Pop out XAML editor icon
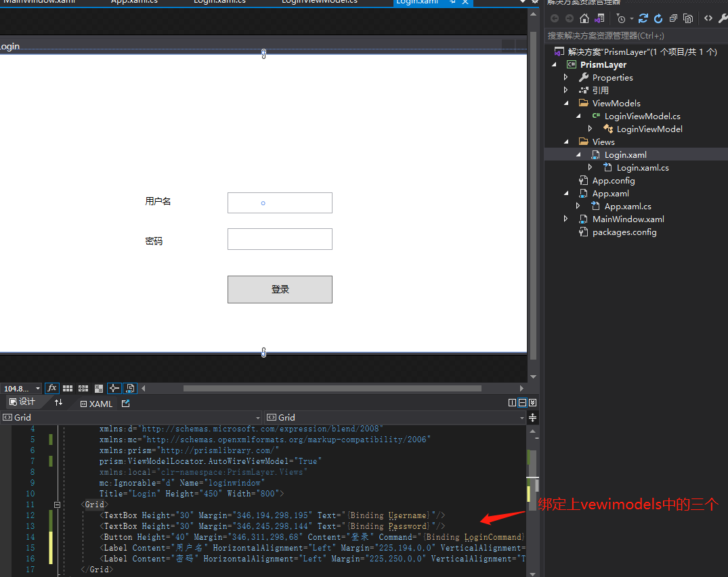 point(125,404)
